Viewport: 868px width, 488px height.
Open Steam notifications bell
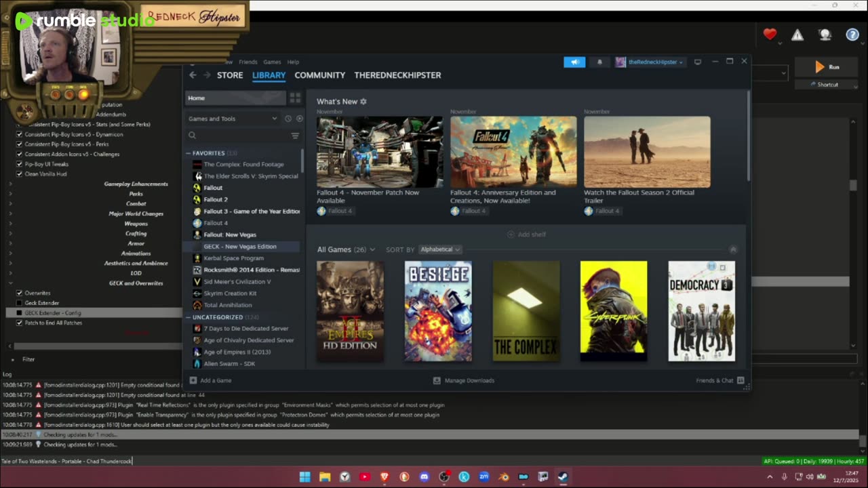[599, 62]
